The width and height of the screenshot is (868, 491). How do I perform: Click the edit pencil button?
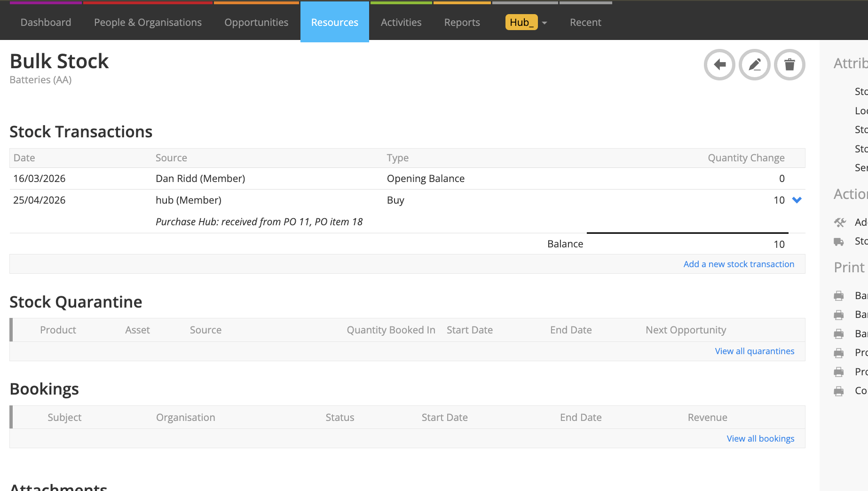coord(755,64)
